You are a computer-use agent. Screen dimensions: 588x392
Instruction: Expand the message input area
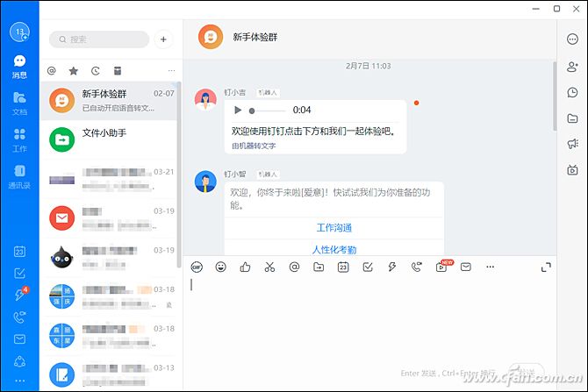click(546, 267)
